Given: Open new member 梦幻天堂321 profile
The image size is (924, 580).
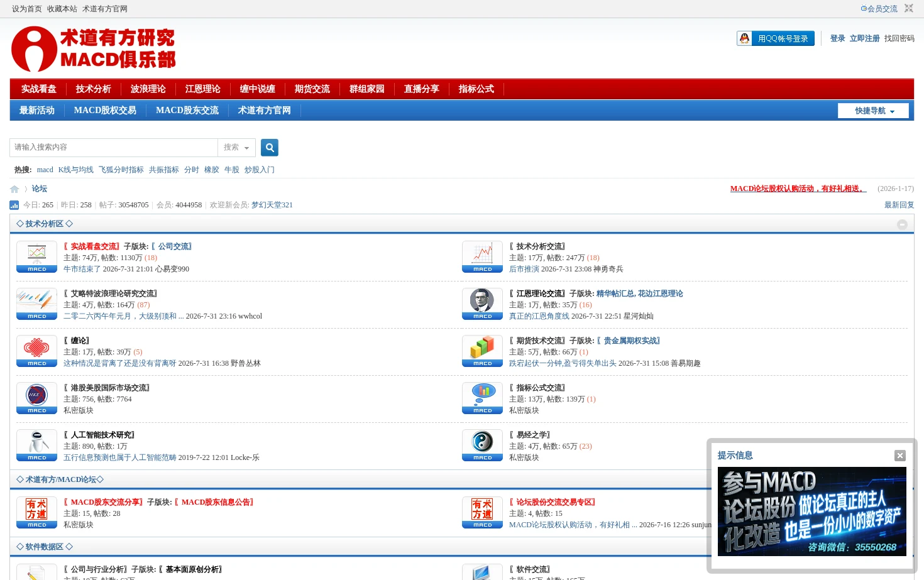Looking at the screenshot, I should 272,205.
